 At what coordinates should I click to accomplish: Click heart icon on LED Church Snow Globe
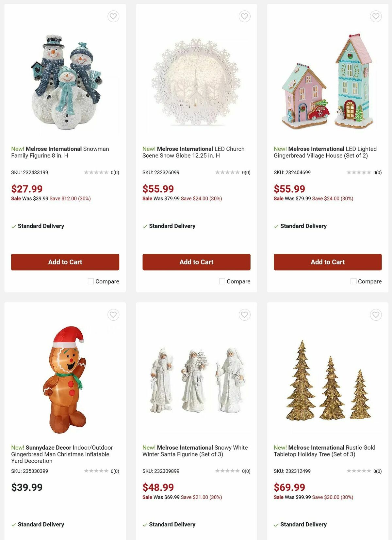[245, 16]
